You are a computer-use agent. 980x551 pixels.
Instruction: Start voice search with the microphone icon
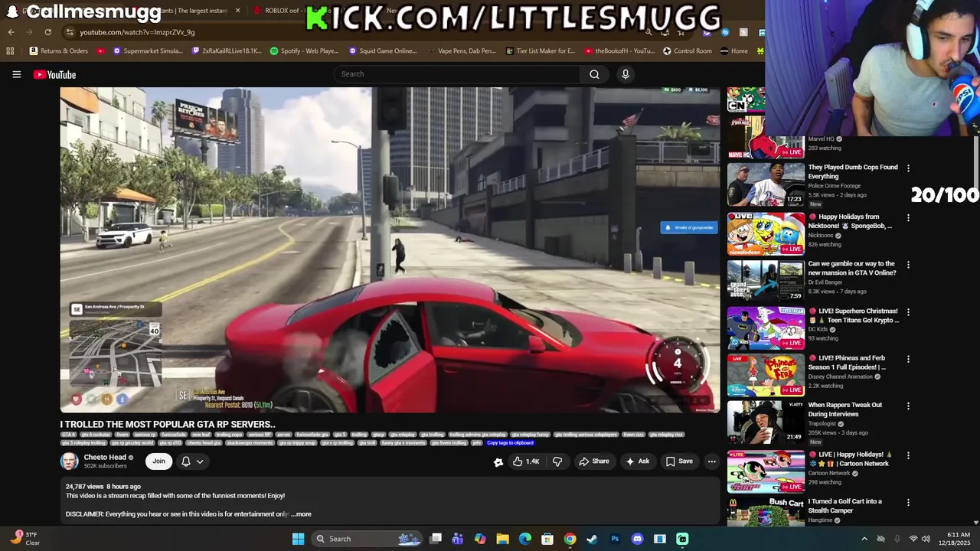coord(626,74)
